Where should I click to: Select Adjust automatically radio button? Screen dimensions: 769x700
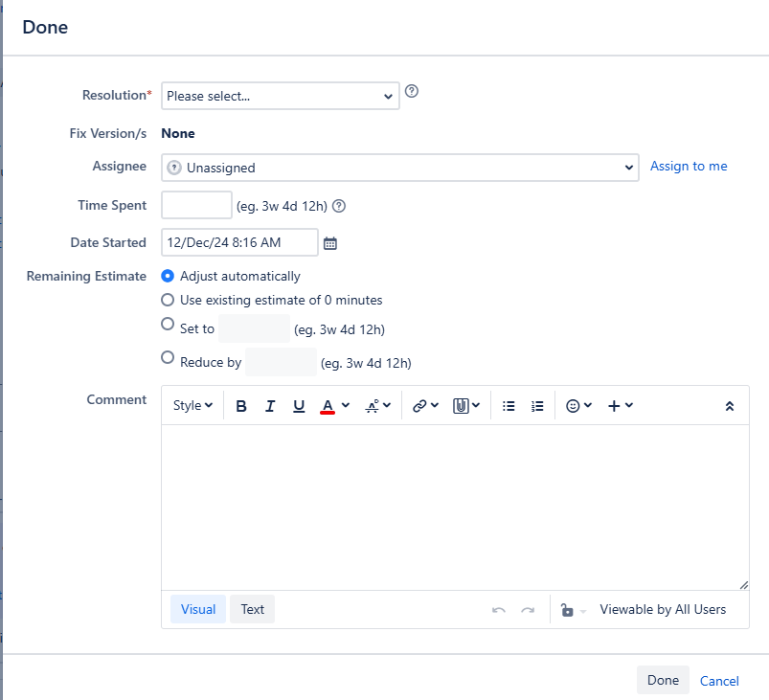(x=168, y=276)
